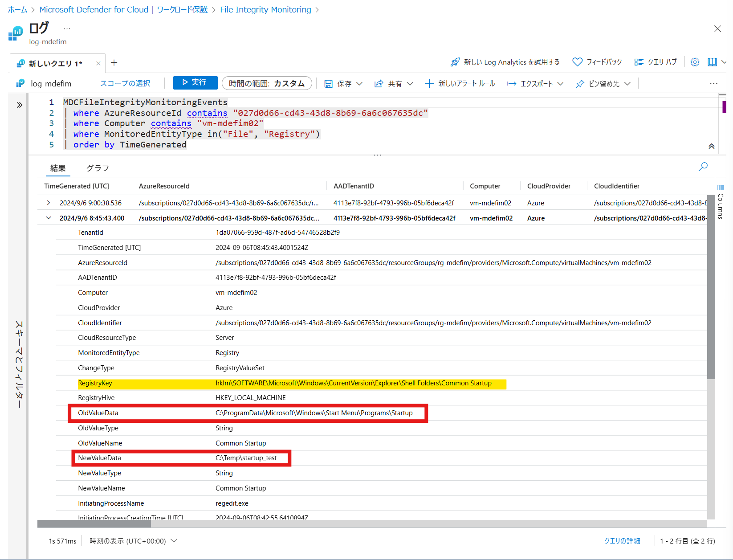Open the toolbar overflow ellipsis menu
Screen dimensions: 733x560
click(x=713, y=83)
